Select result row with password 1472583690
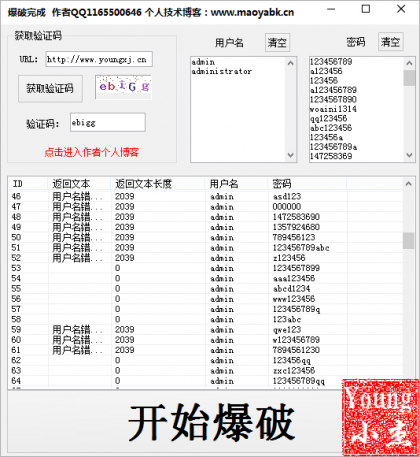The height and width of the screenshot is (457, 420). pyautogui.click(x=205, y=217)
